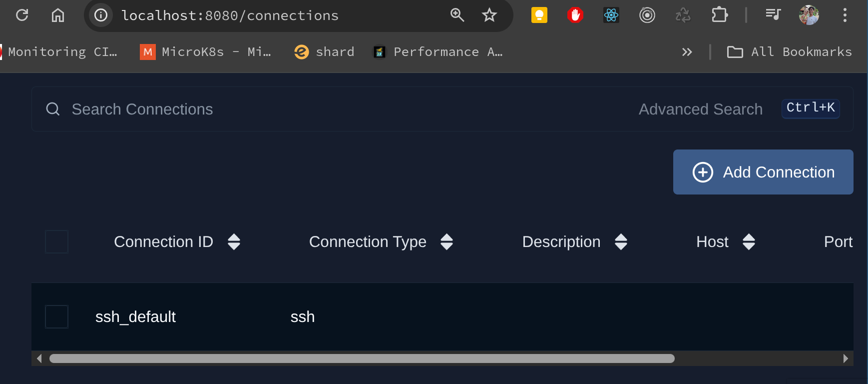This screenshot has width=868, height=384.
Task: Open the browser Extensions puzzle icon
Action: click(x=719, y=15)
